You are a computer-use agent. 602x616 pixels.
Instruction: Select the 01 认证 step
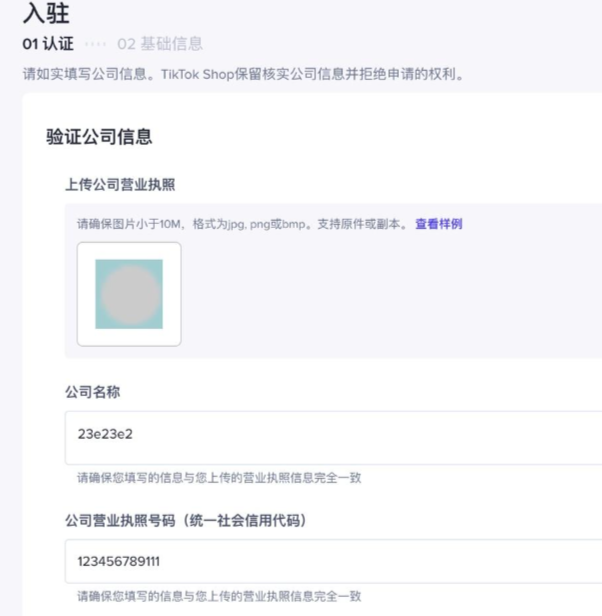pos(48,44)
